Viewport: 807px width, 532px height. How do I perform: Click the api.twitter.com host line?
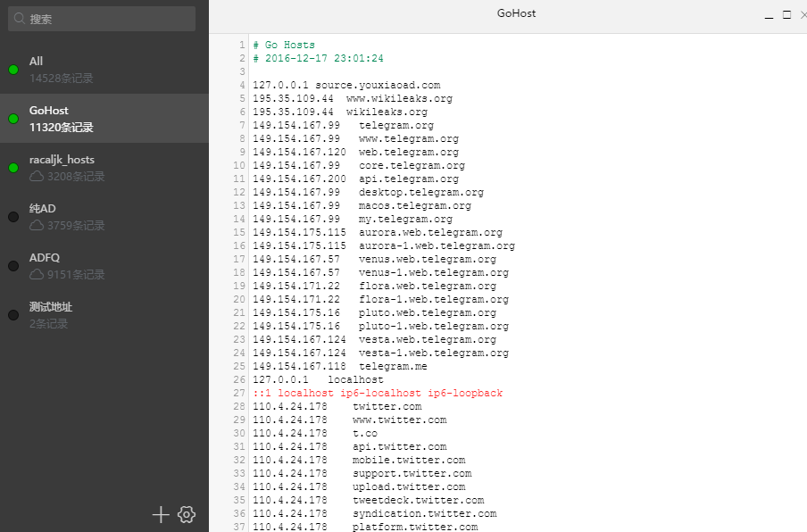[349, 446]
